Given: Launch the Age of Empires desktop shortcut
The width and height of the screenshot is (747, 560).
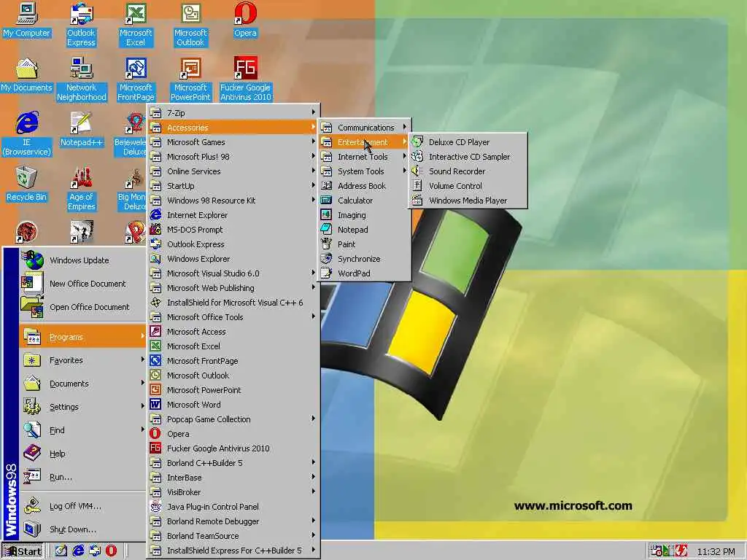Looking at the screenshot, I should coord(82,189).
